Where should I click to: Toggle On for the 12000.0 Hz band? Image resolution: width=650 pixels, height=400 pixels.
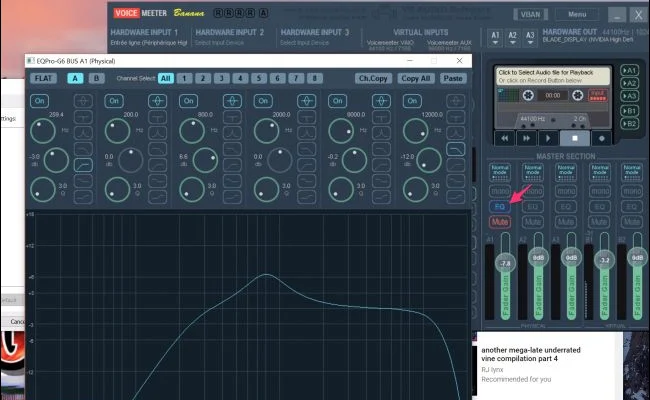(x=412, y=101)
